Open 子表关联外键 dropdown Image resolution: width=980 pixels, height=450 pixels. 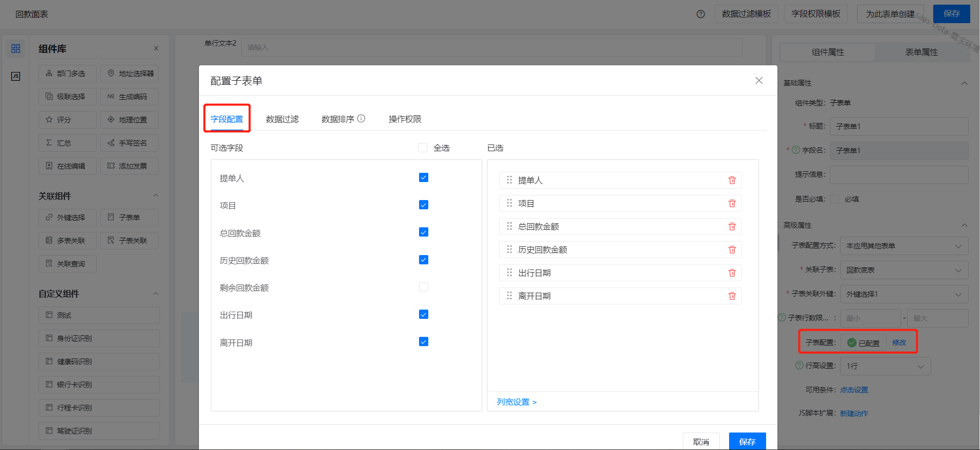(x=904, y=294)
